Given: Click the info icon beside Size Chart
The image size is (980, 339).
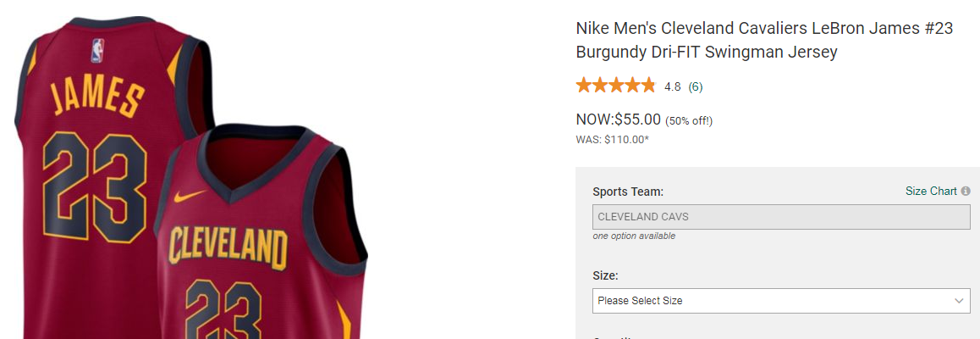Looking at the screenshot, I should [966, 192].
